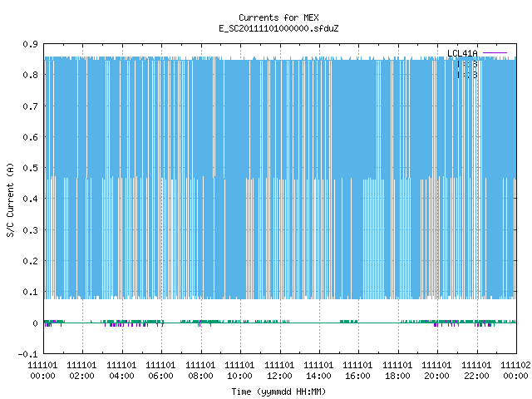532x399 pixels.
Task: Click the 0.7 y-axis tick label
Action: [x=30, y=106]
